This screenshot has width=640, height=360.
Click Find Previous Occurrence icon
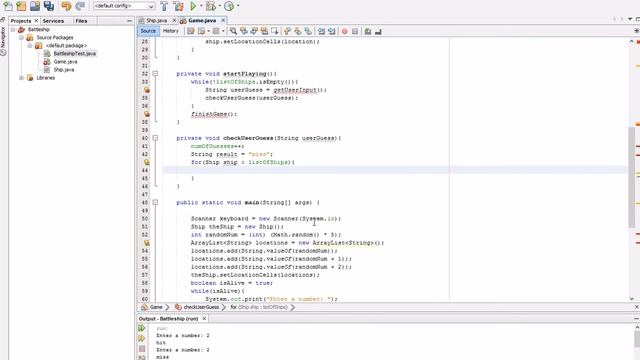(x=244, y=31)
